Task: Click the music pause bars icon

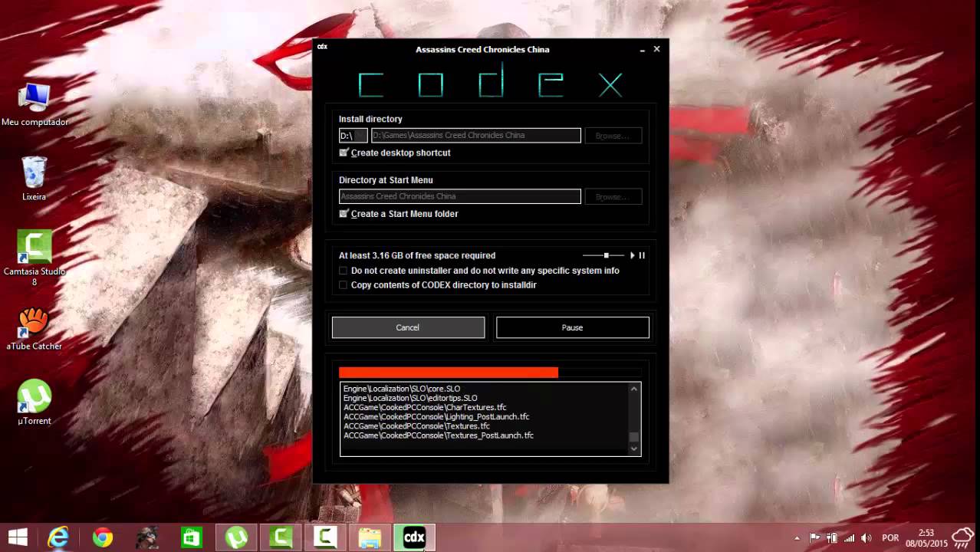Action: pyautogui.click(x=642, y=255)
